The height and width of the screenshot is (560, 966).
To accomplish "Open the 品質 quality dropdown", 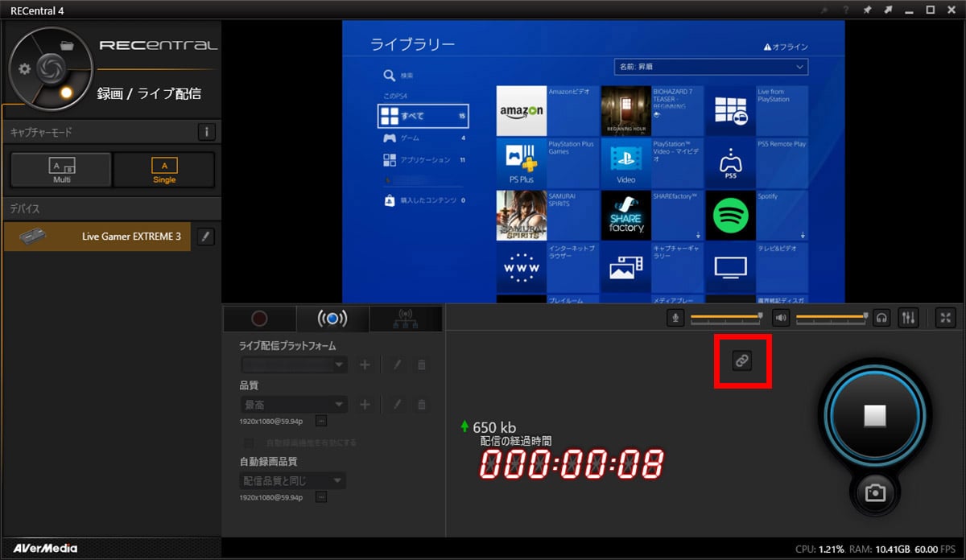I will pos(294,404).
